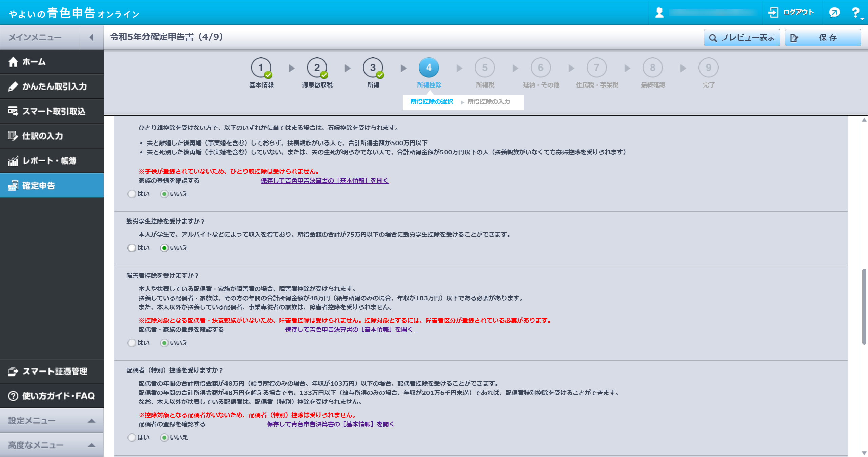Switch to the 所得控除の入力 sub-step

coord(488,102)
